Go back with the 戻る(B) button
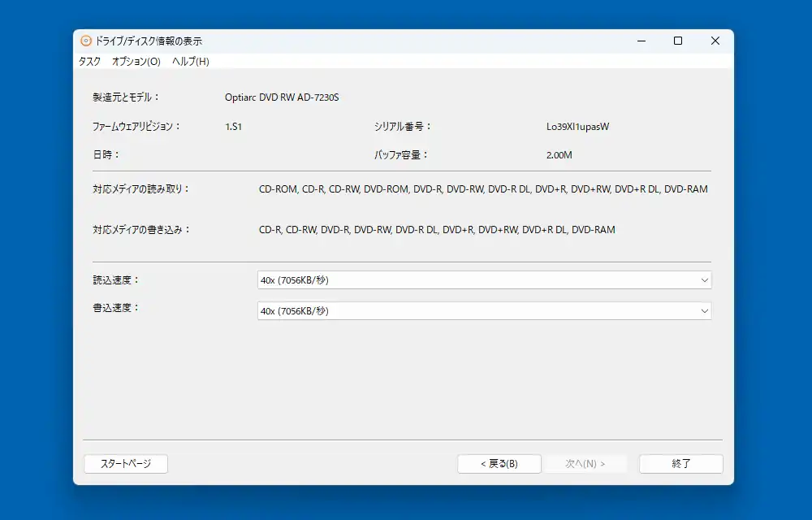The width and height of the screenshot is (812, 520). pyautogui.click(x=499, y=464)
